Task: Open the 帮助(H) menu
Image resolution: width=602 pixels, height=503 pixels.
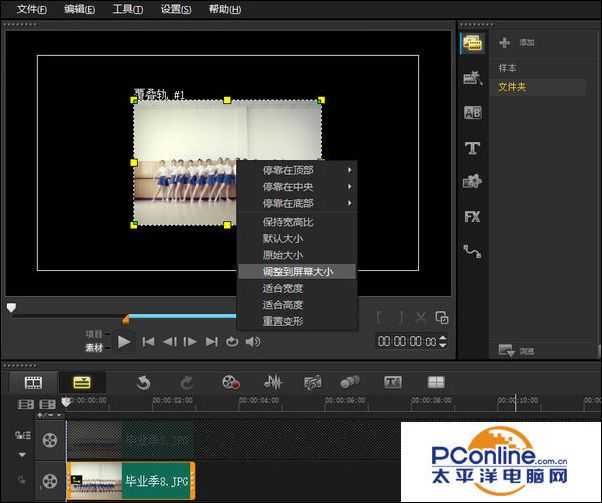Action: (225, 9)
